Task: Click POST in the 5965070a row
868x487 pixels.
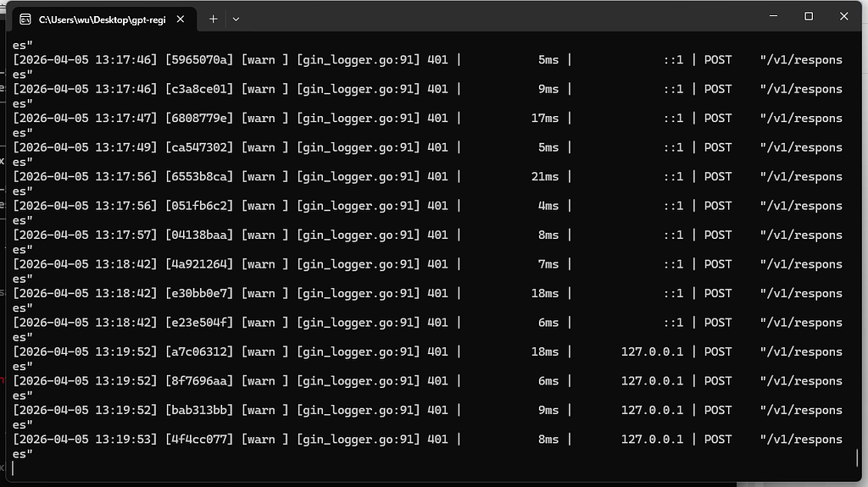Action: coord(718,60)
